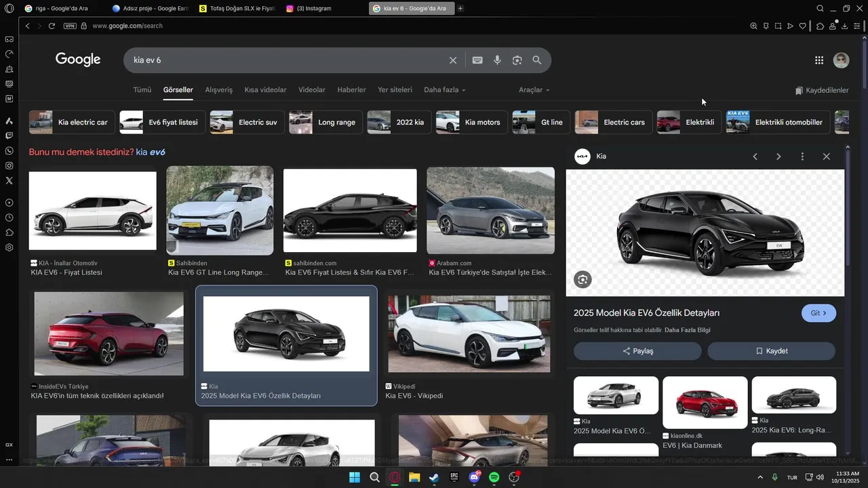Open the Twitch panel in Opera sidebar
The image size is (868, 488).
[x=9, y=136]
